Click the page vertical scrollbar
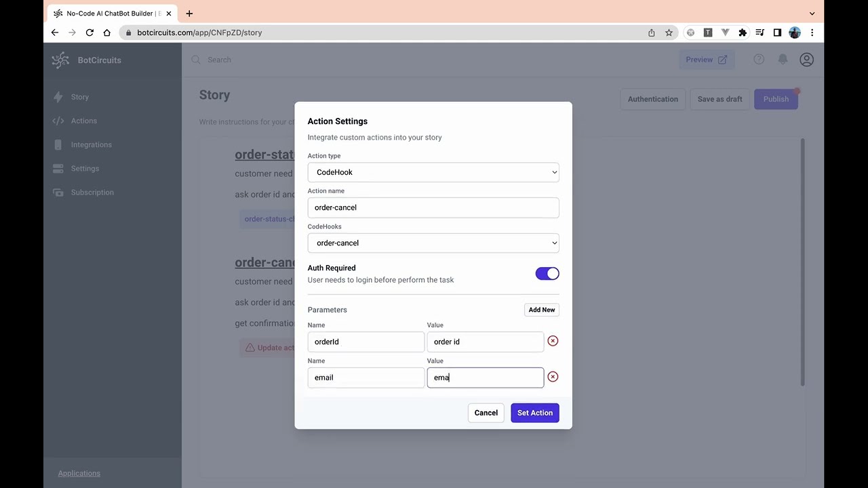The height and width of the screenshot is (488, 868). tap(802, 264)
